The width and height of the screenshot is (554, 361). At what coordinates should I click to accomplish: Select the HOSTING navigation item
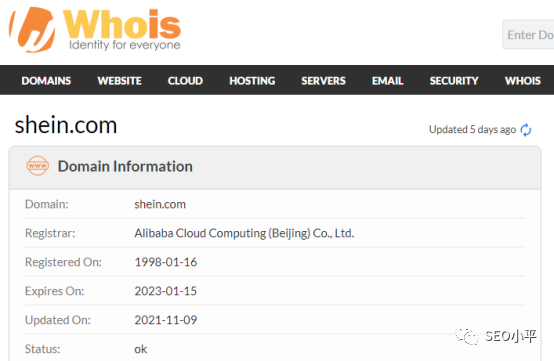(252, 81)
